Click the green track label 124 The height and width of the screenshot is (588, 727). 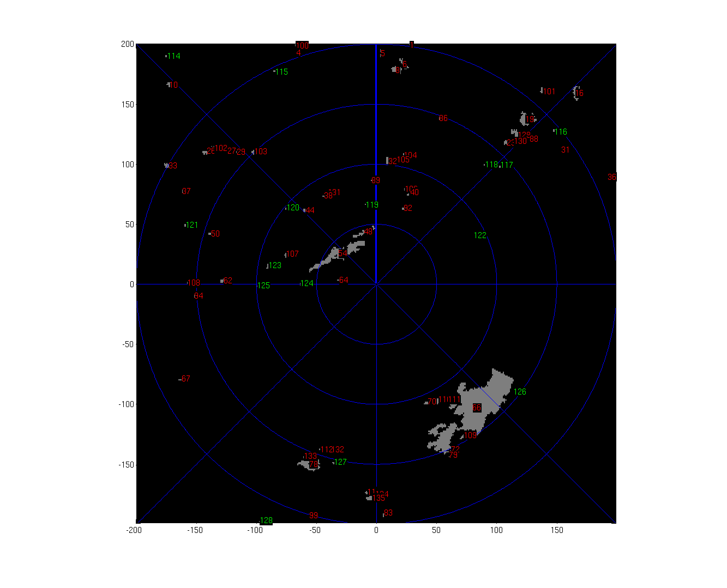pyautogui.click(x=307, y=283)
